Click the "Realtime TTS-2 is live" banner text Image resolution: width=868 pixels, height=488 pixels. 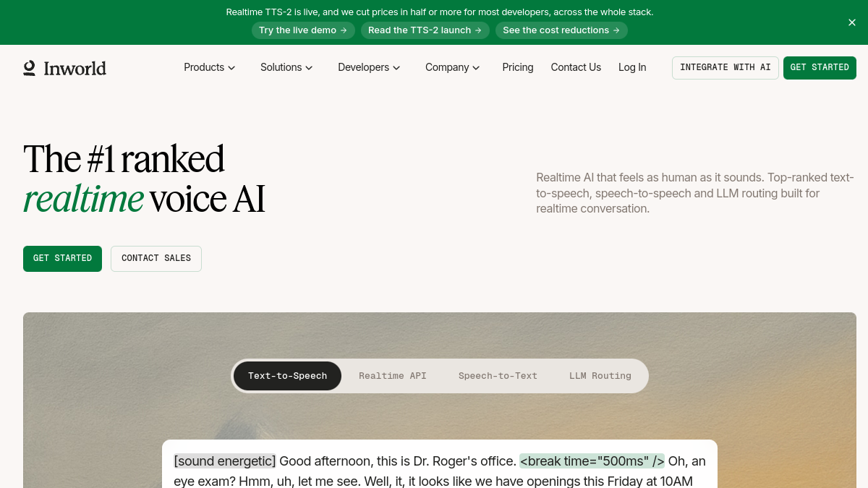pyautogui.click(x=440, y=12)
